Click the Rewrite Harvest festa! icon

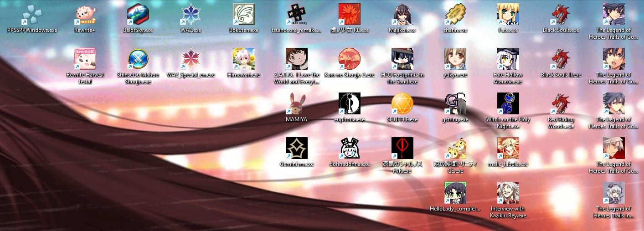click(x=85, y=59)
